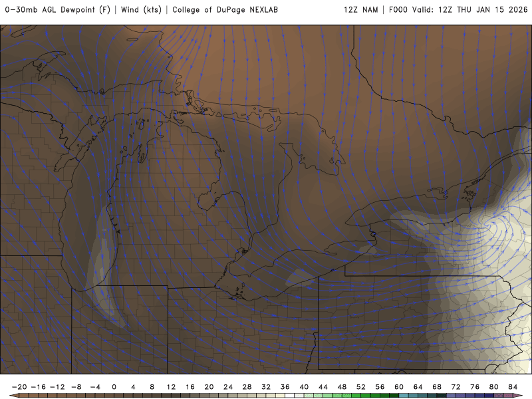Click the 40 label on the color scale
532x399 pixels.
click(x=304, y=387)
